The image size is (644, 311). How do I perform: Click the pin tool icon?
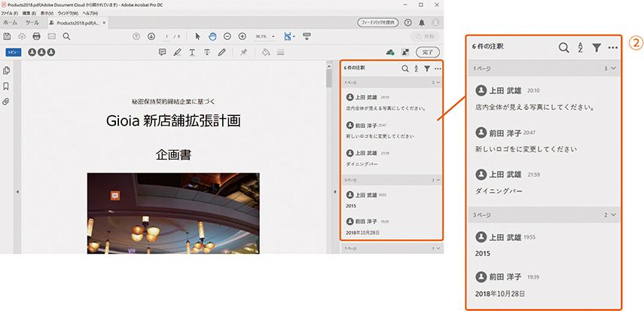pyautogui.click(x=244, y=52)
